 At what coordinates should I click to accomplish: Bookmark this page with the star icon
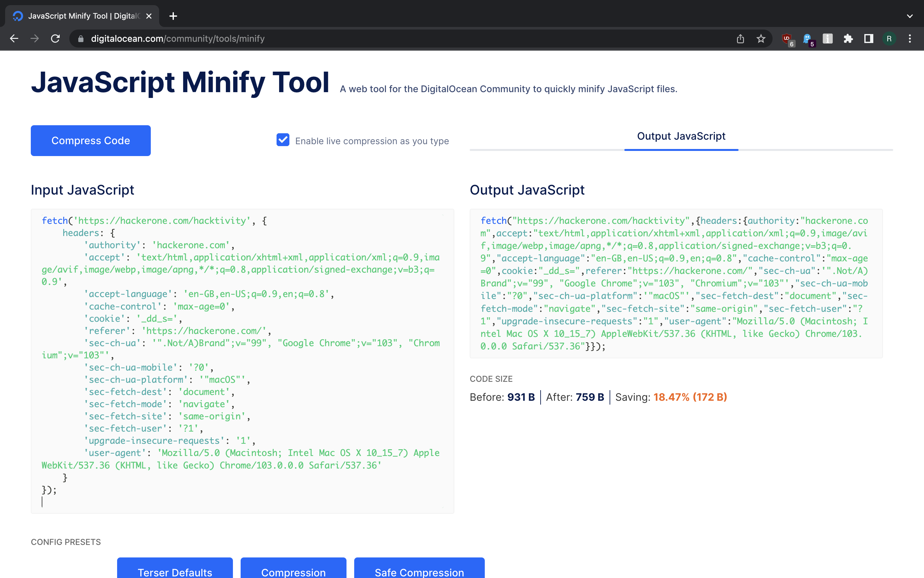pos(761,39)
